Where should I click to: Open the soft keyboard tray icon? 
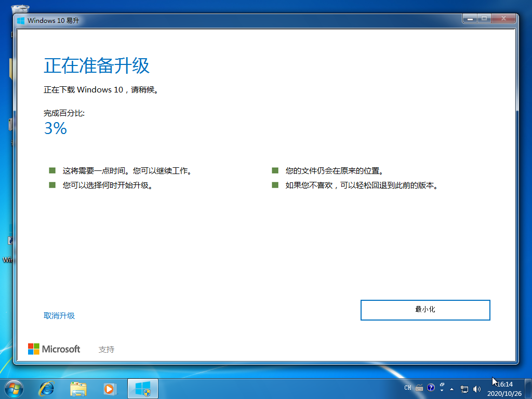(419, 388)
